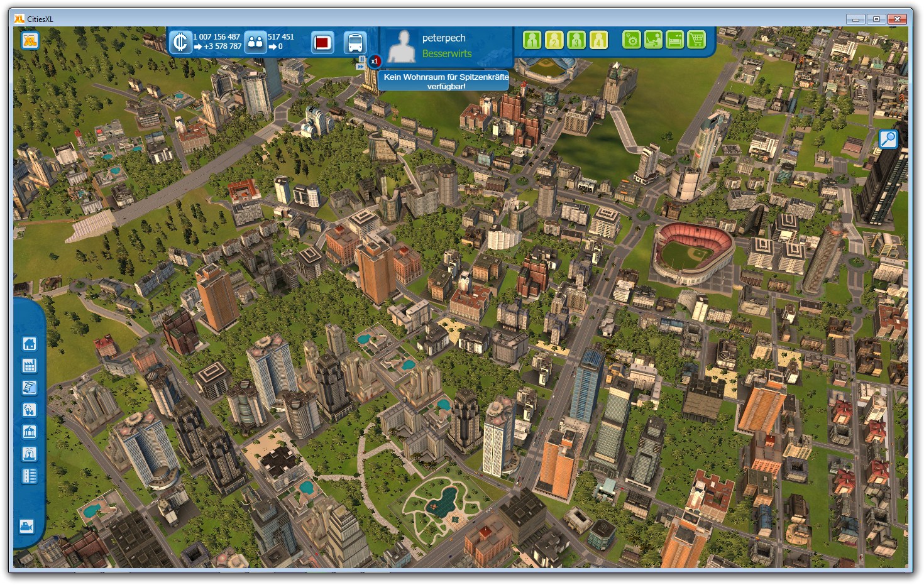
Task: Expand the industry factory build menu
Action: (30, 366)
